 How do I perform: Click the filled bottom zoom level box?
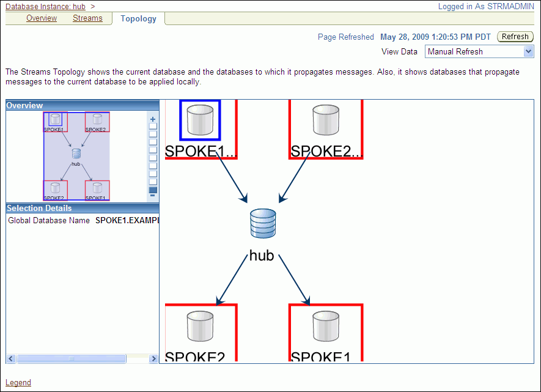coord(153,190)
